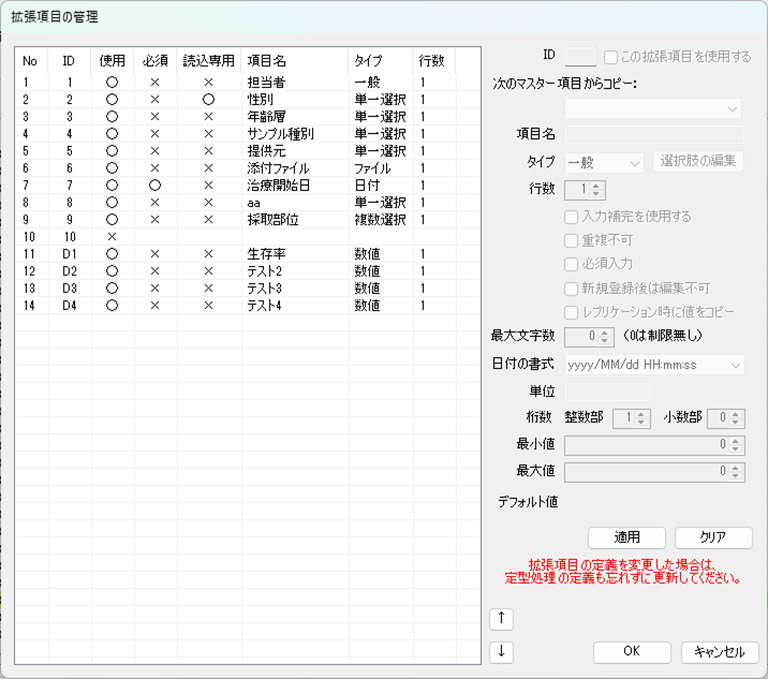This screenshot has height=679, width=768.
Task: Toggle the '必須入力' checkbox
Action: 571,264
